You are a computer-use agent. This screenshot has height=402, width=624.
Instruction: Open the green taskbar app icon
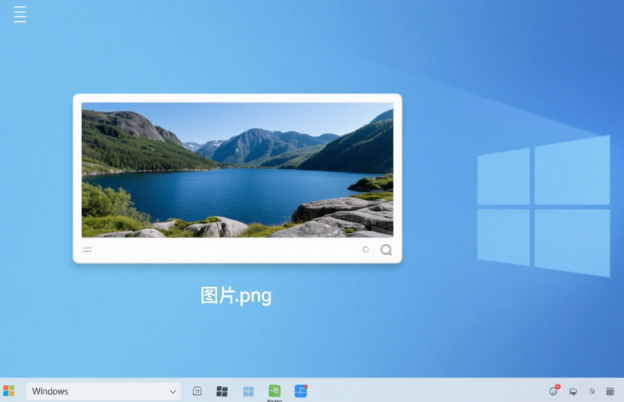point(275,391)
